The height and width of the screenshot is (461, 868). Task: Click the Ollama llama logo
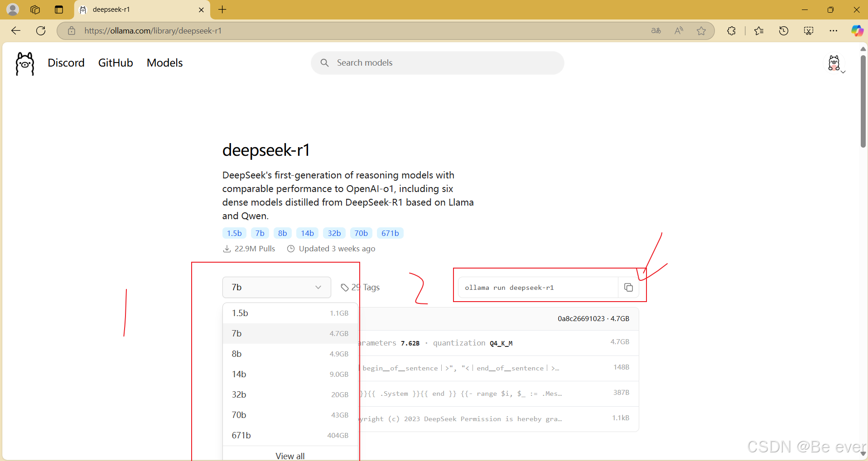point(24,63)
